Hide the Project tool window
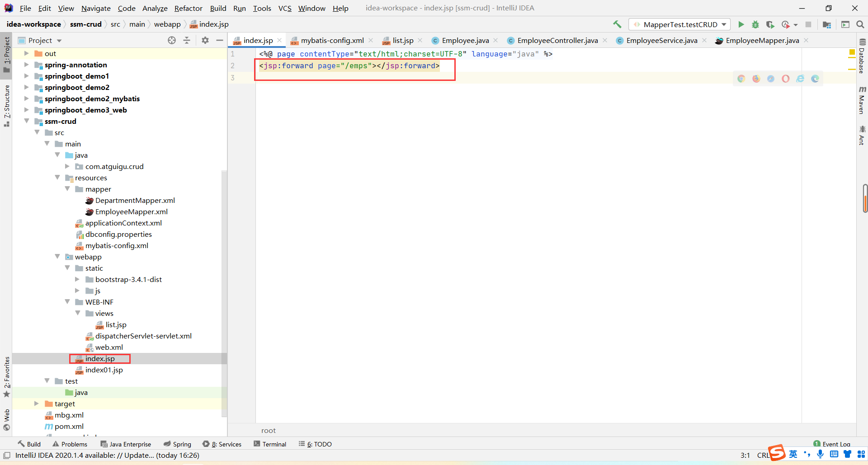 coord(220,40)
